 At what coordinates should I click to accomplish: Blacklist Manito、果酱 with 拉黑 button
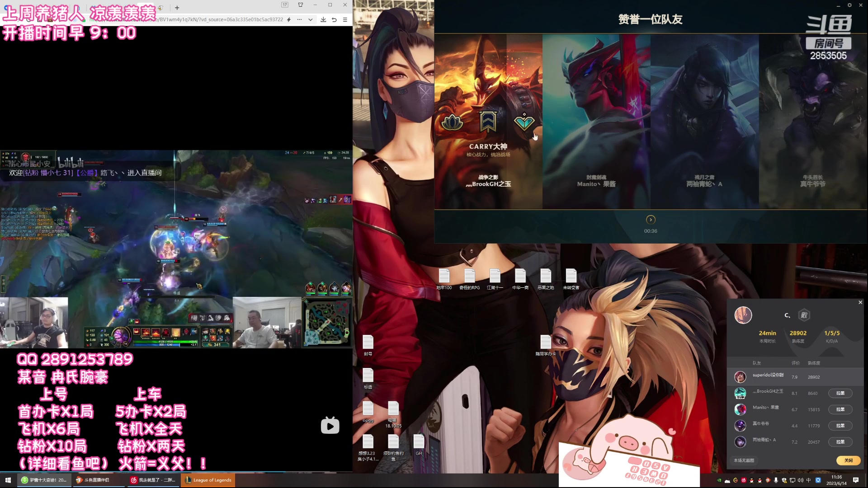(840, 409)
